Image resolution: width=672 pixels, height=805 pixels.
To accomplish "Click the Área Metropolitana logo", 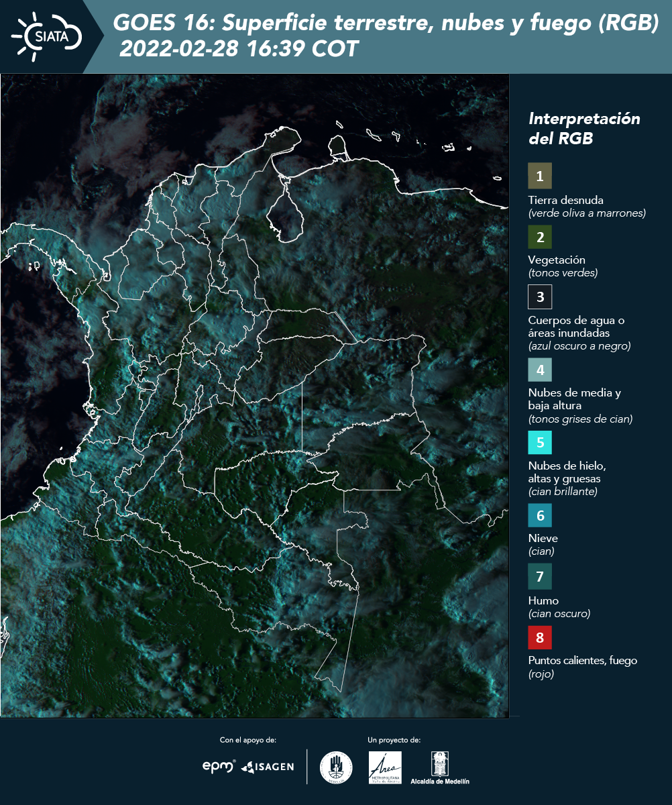I will point(386,767).
